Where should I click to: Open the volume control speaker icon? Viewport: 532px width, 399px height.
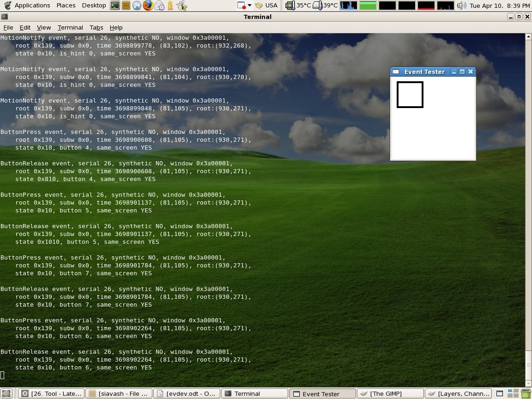(461, 6)
